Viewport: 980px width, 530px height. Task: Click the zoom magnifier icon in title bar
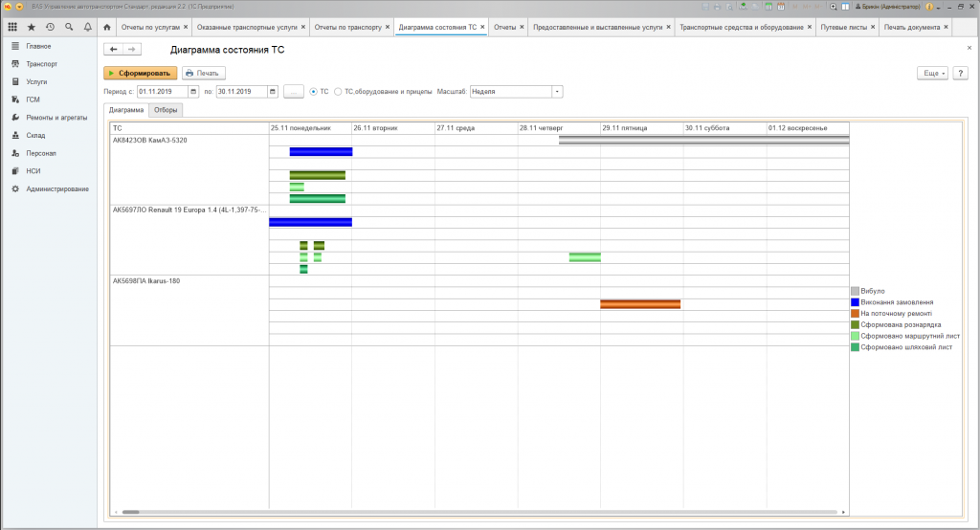[834, 7]
